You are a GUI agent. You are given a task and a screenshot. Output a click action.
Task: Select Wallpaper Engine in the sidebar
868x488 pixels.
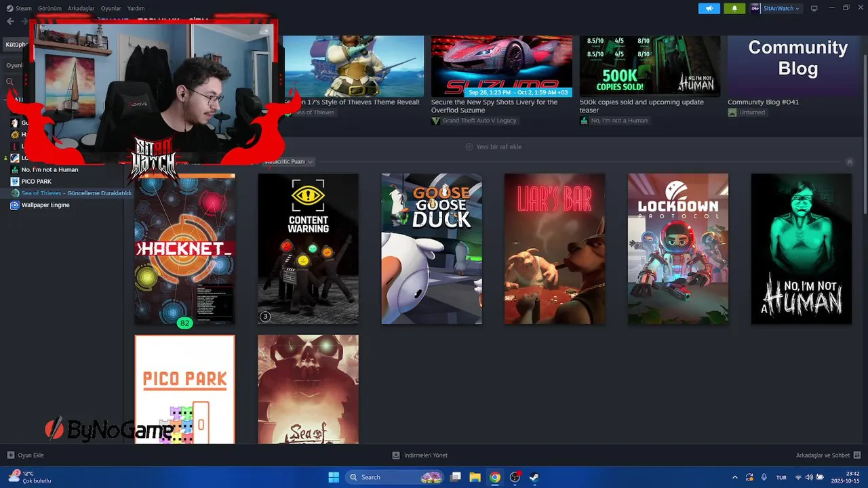(x=45, y=205)
